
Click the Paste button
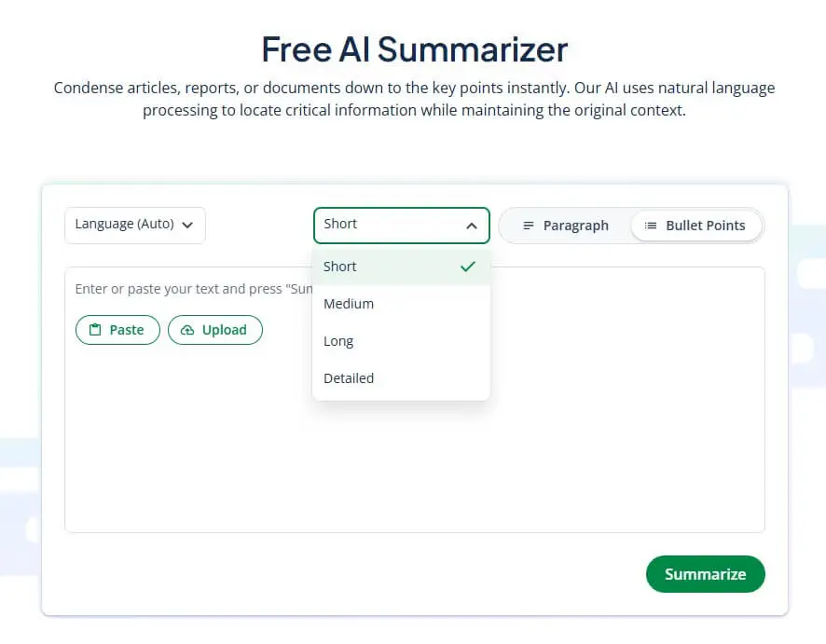[117, 330]
